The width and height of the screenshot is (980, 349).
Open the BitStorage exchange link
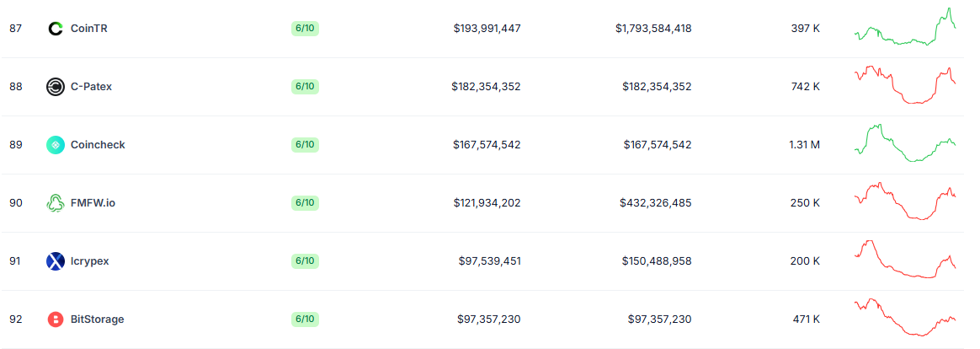(x=97, y=319)
